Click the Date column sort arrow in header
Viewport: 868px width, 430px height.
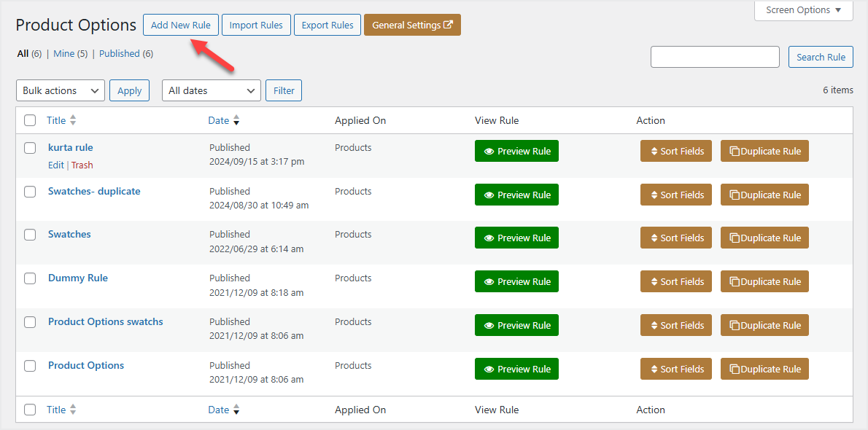236,120
